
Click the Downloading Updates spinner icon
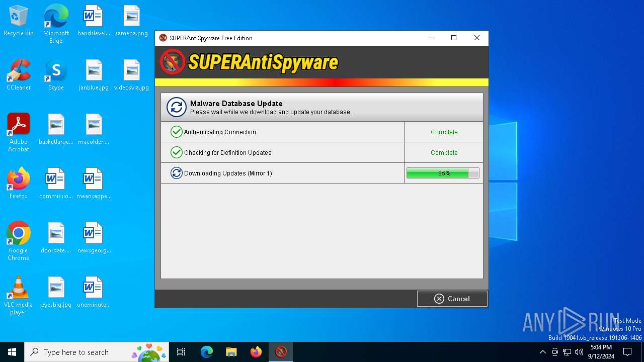(x=176, y=173)
